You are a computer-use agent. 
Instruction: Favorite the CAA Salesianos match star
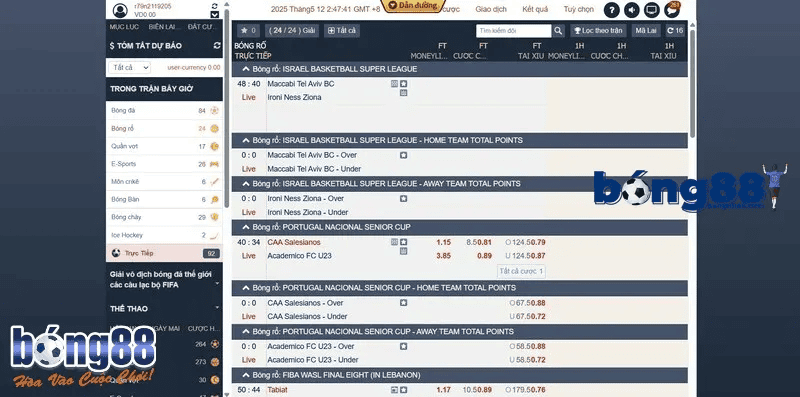(x=404, y=242)
